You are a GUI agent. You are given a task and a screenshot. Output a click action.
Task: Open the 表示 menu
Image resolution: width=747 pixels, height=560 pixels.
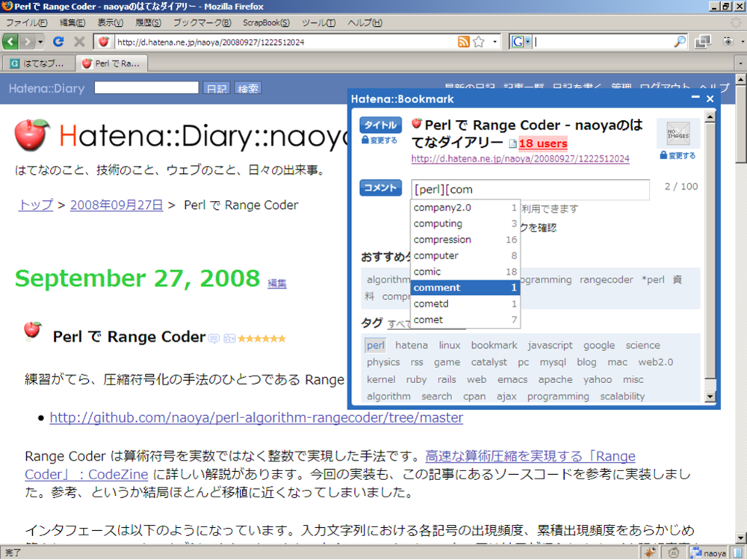click(110, 23)
